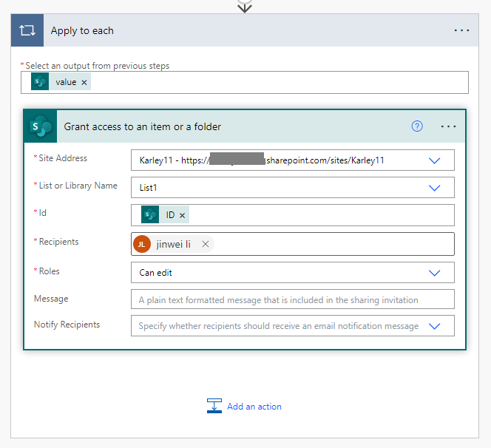The height and width of the screenshot is (448, 491).
Task: Expand the Roles dropdown
Action: [x=434, y=273]
